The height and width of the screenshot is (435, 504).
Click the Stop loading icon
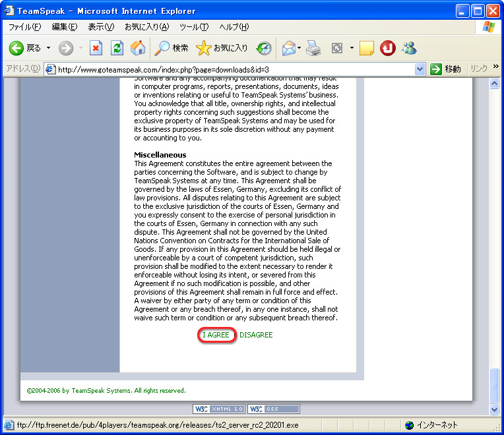(x=96, y=48)
